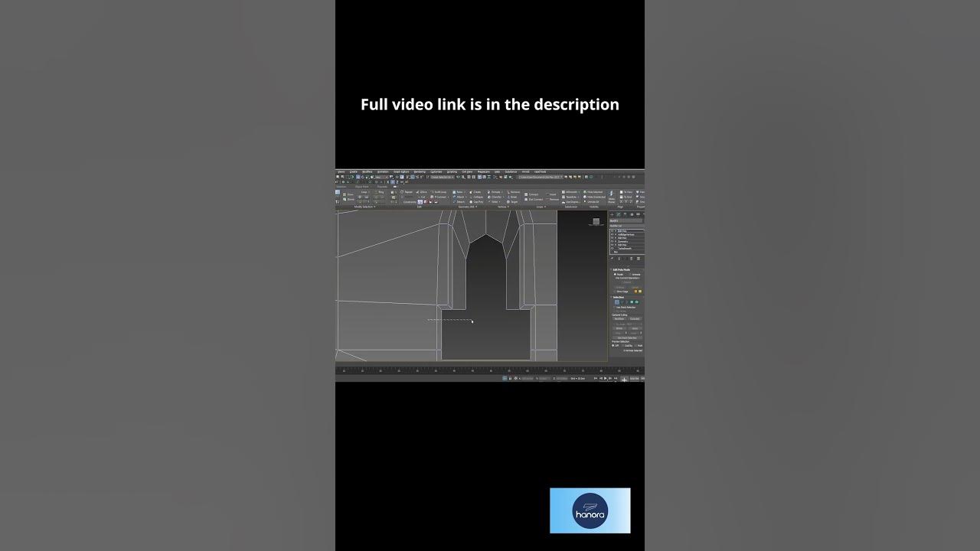
Task: Expand Vertices ribbon panel dropdown
Action: [503, 207]
